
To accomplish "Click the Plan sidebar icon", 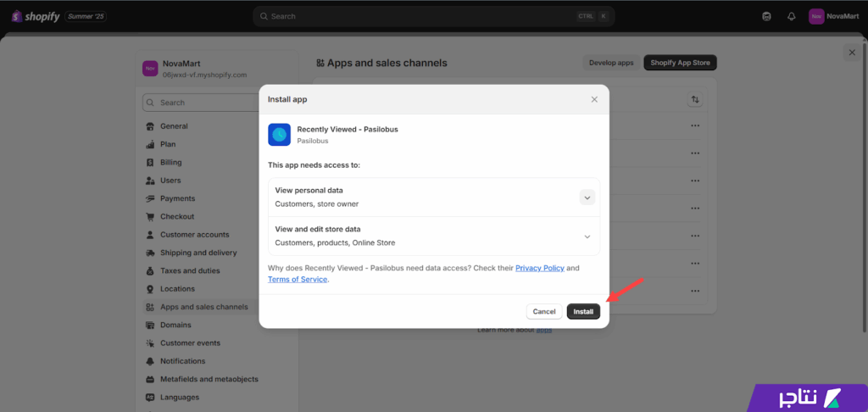I will [x=149, y=144].
